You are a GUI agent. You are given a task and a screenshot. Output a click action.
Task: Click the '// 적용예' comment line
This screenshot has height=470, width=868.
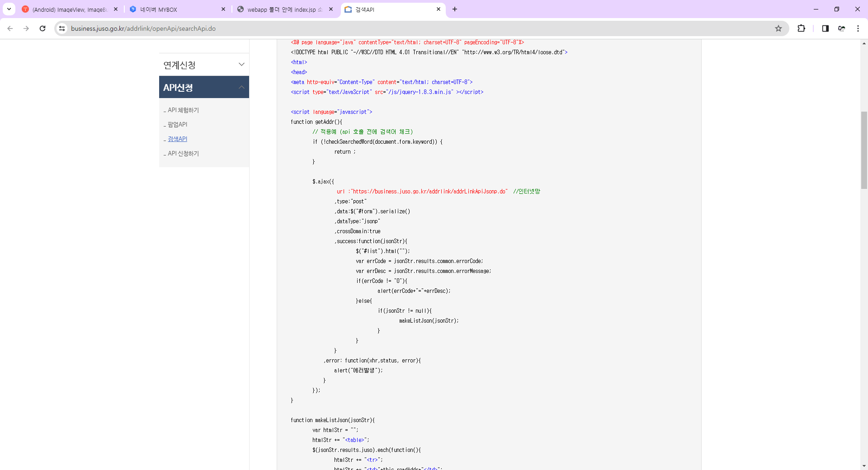363,132
